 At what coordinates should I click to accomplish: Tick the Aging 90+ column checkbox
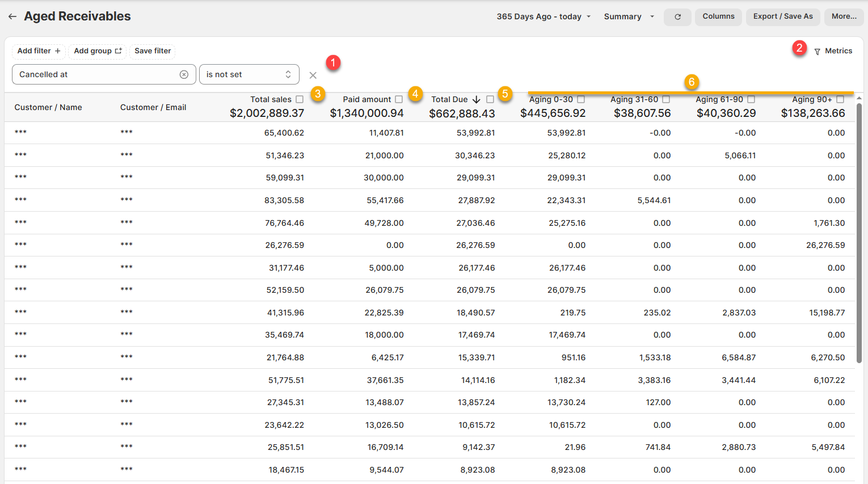pyautogui.click(x=840, y=99)
